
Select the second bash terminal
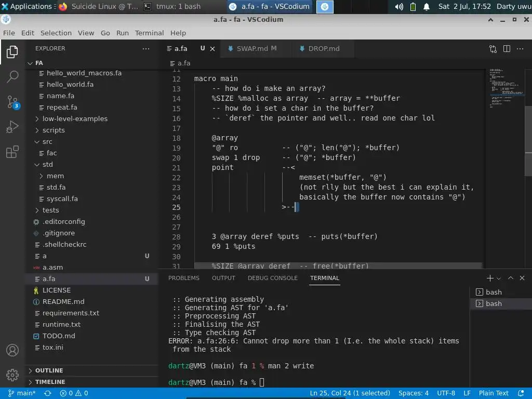(x=501, y=303)
